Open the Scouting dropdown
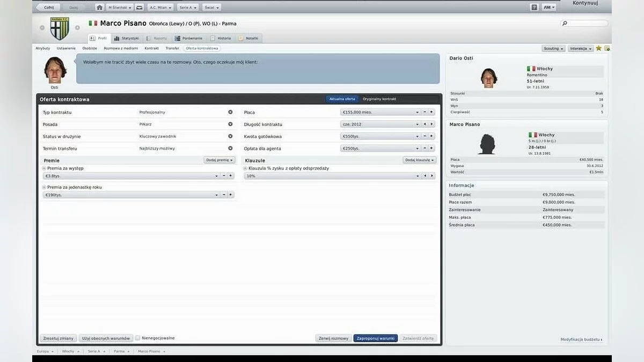 (x=554, y=48)
